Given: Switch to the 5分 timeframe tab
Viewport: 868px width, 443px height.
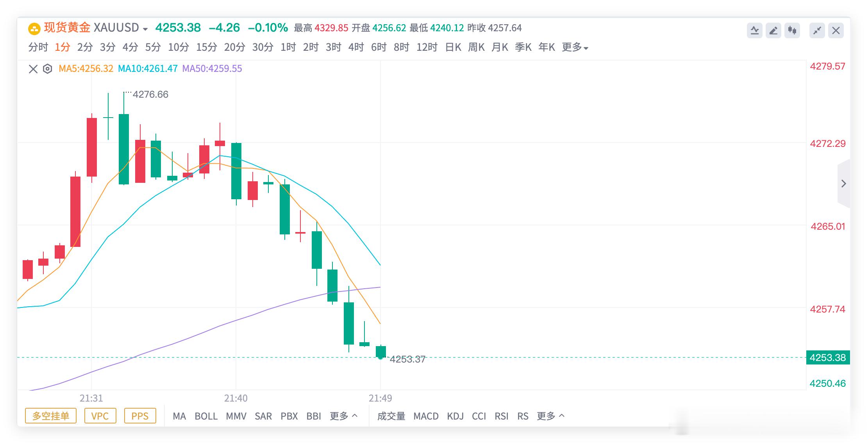Looking at the screenshot, I should [153, 47].
